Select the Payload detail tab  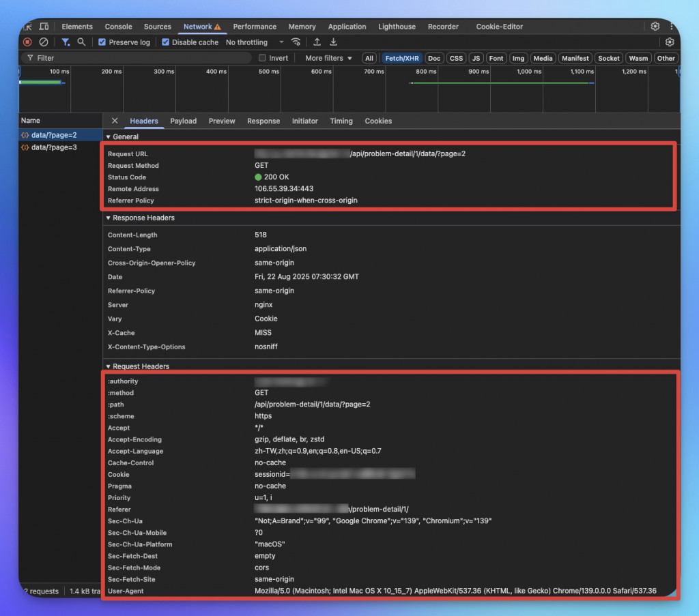pos(183,121)
